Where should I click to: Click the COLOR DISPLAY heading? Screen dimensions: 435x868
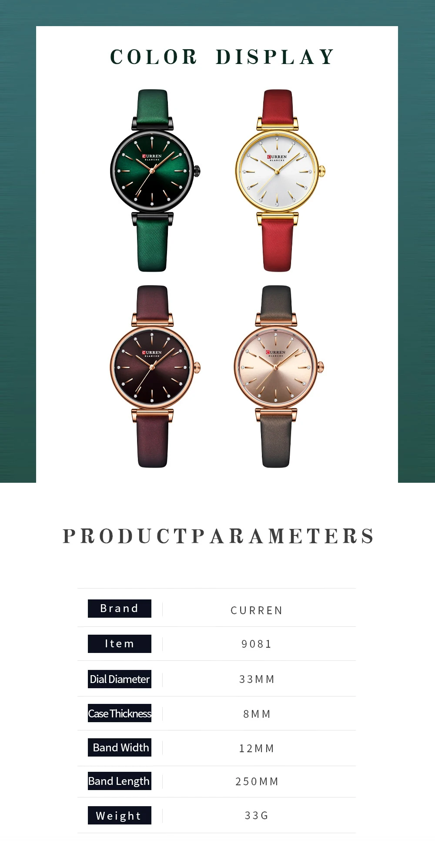point(222,57)
